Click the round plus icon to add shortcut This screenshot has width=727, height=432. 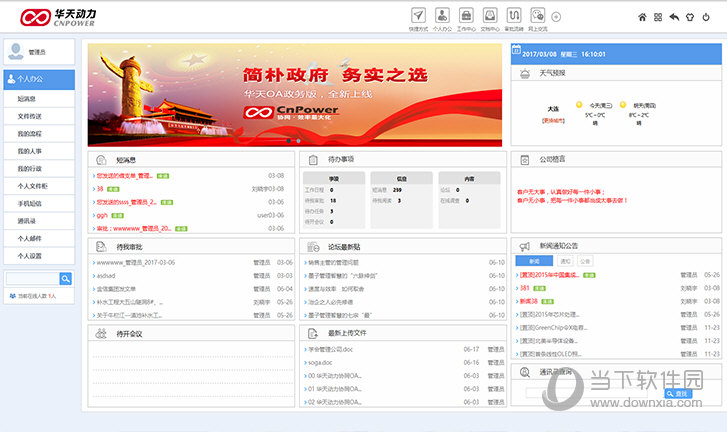(x=556, y=17)
